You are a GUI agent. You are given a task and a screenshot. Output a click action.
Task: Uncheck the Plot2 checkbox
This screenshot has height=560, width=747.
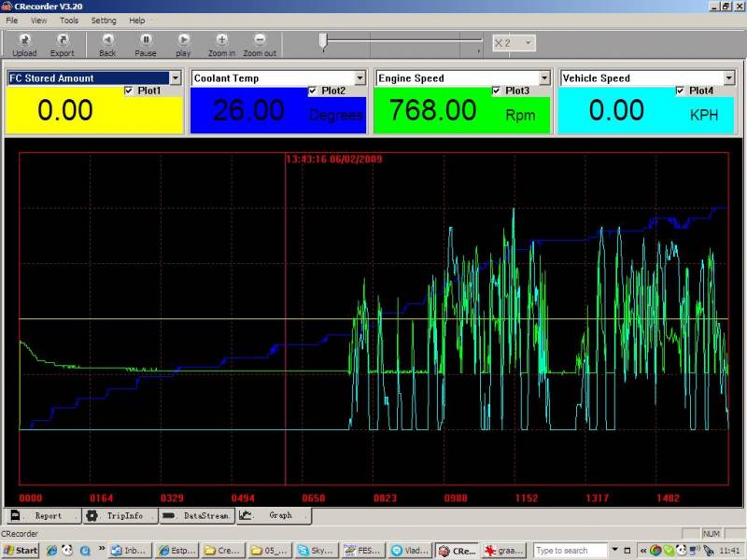pyautogui.click(x=313, y=91)
